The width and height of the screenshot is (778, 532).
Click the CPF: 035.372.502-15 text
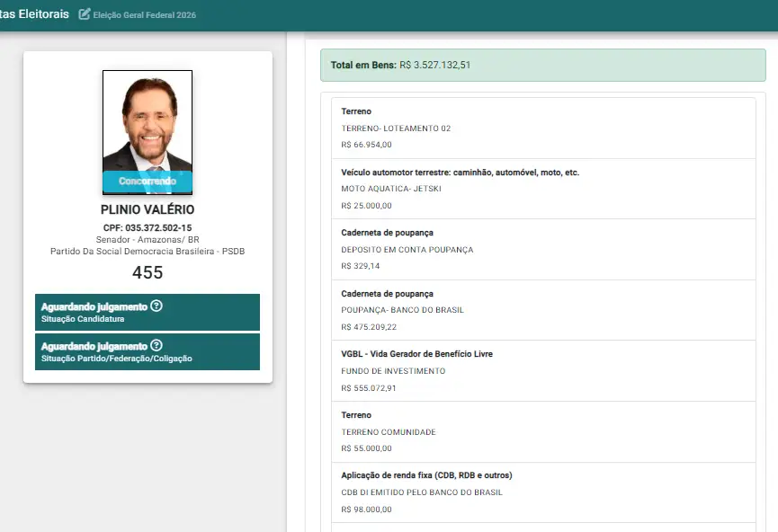coord(148,228)
